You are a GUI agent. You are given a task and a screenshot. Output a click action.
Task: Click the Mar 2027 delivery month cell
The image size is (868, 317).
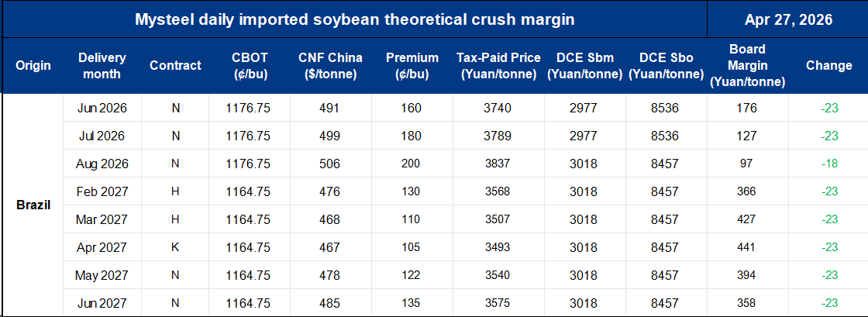[102, 219]
